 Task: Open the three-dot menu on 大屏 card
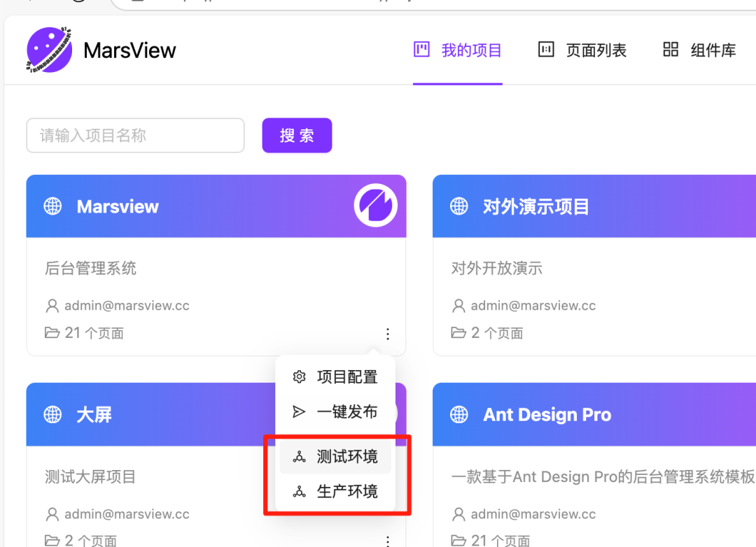pos(388,541)
